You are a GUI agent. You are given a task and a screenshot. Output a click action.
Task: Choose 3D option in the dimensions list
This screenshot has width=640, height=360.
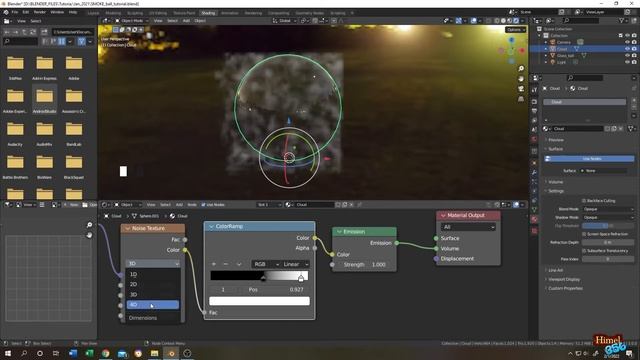tap(153, 294)
